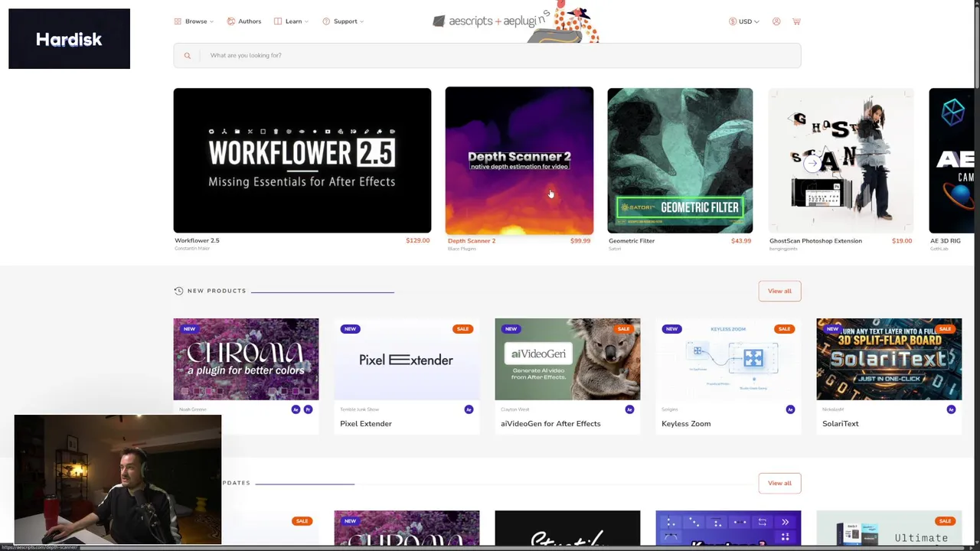Open the Keyless Zoom title link
The width and height of the screenshot is (980, 551).
point(686,423)
